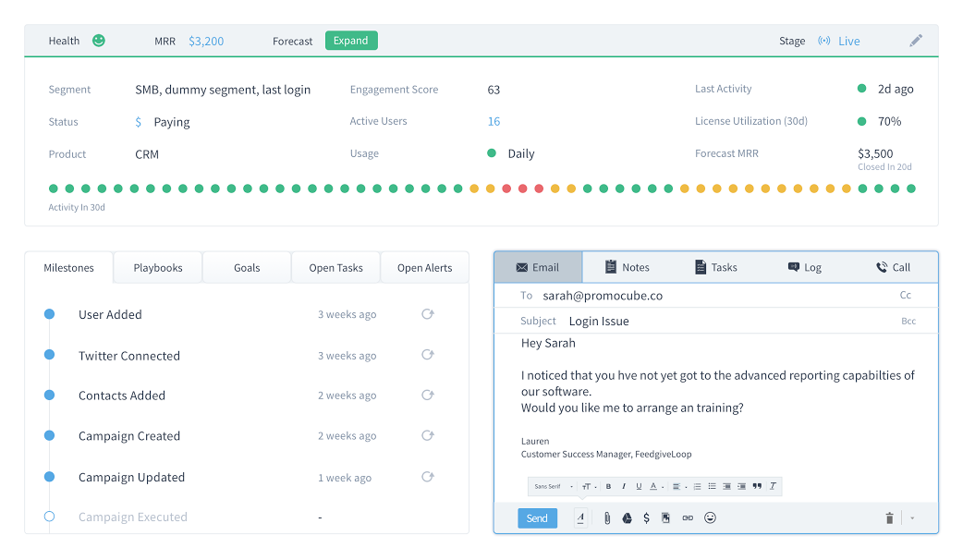The width and height of the screenshot is (963, 560).
Task: Click the $3,500 Forecast MRR value
Action: (x=875, y=153)
